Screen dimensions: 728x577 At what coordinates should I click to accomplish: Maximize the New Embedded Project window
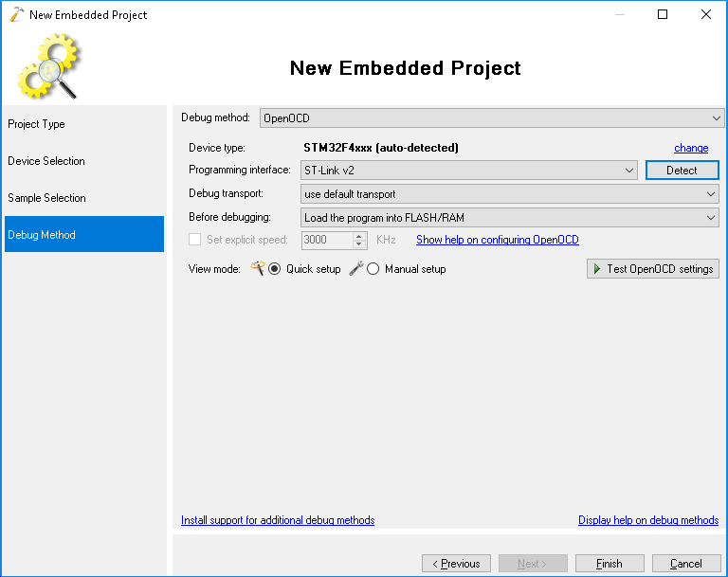click(663, 14)
